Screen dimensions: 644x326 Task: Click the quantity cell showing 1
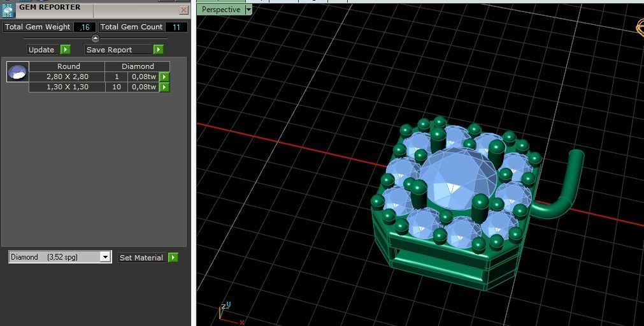[117, 77]
